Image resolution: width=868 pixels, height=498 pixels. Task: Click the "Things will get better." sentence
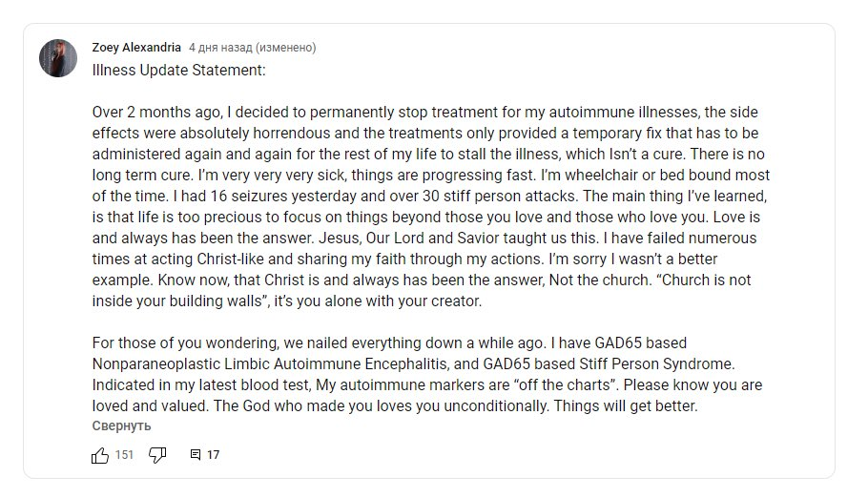pyautogui.click(x=626, y=406)
